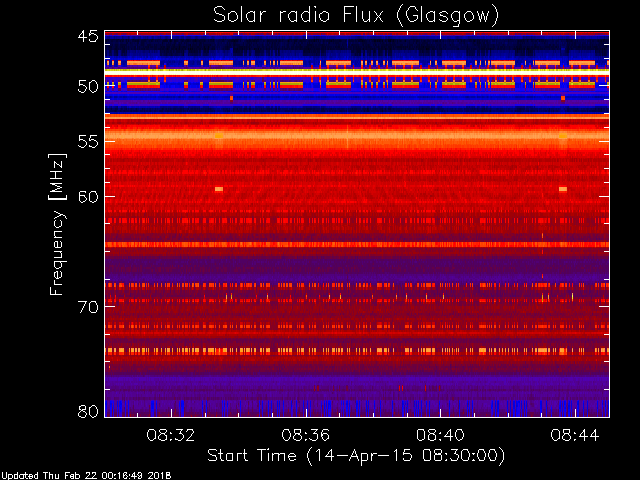Click the orange spot at 60 MHz near 08:44
Image resolution: width=640 pixels, height=480 pixels.
(x=563, y=189)
